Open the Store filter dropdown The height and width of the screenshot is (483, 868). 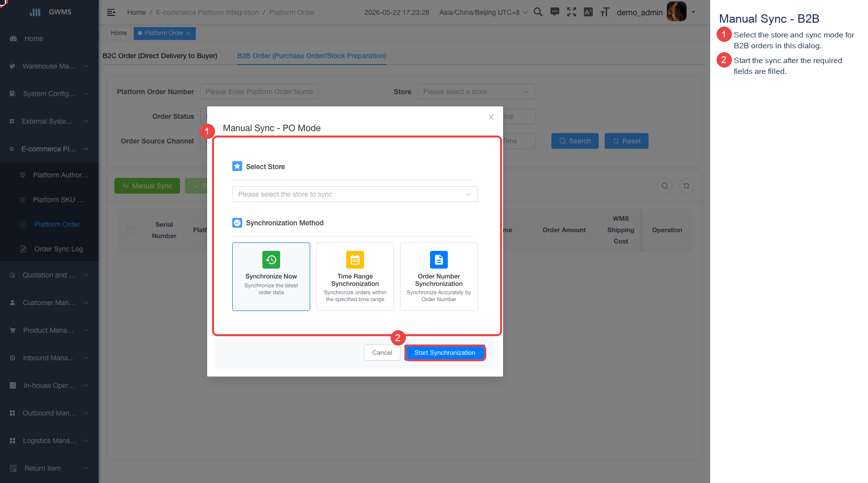476,92
